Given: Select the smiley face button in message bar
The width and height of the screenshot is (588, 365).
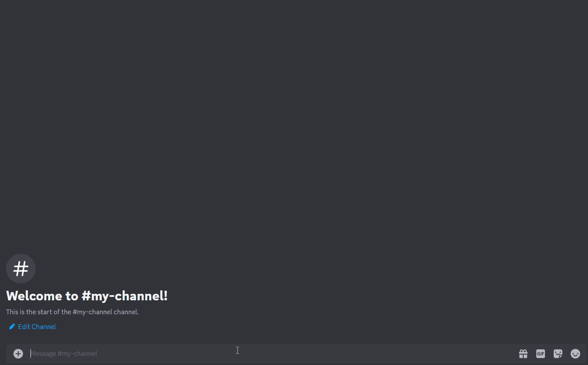Looking at the screenshot, I should pos(575,354).
